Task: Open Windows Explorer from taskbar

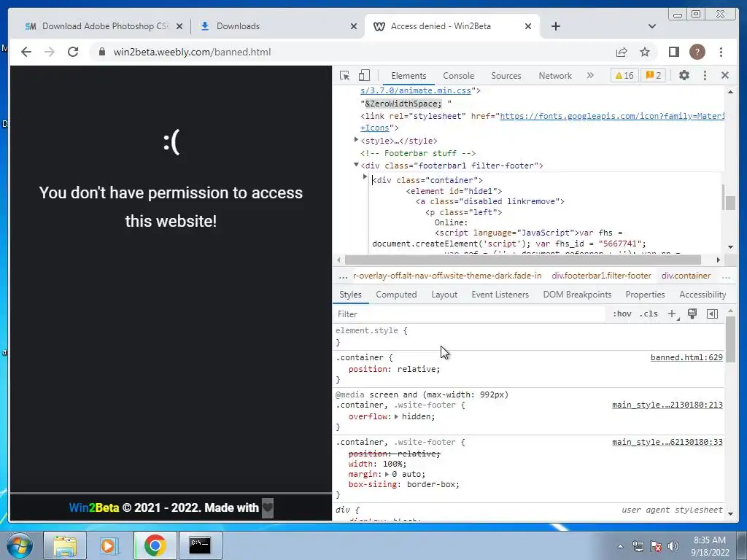Action: [x=65, y=545]
